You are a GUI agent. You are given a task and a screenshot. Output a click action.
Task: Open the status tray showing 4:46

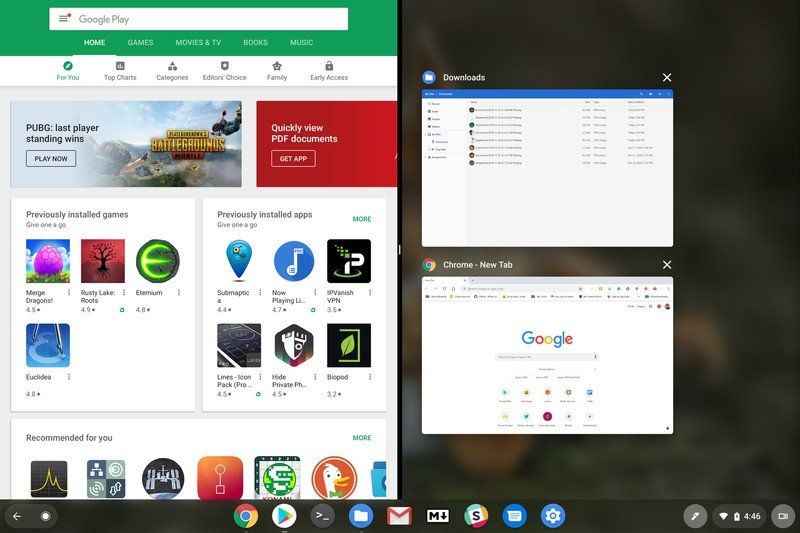click(737, 516)
